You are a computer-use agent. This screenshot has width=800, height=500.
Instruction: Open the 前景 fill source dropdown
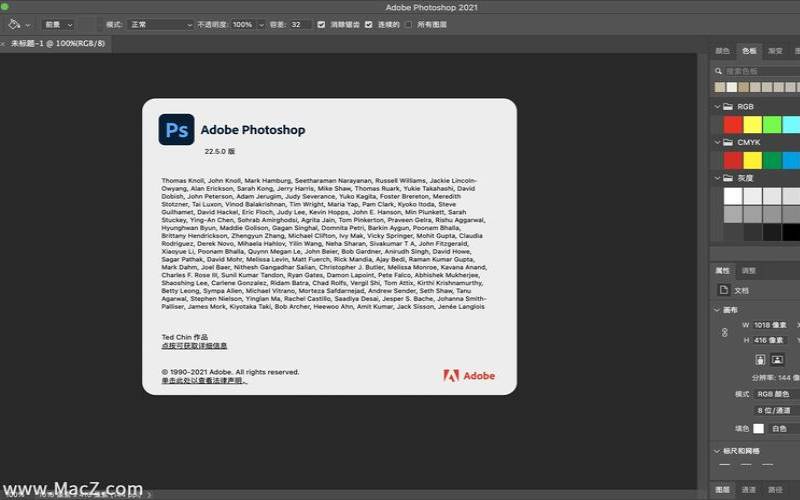pos(58,24)
